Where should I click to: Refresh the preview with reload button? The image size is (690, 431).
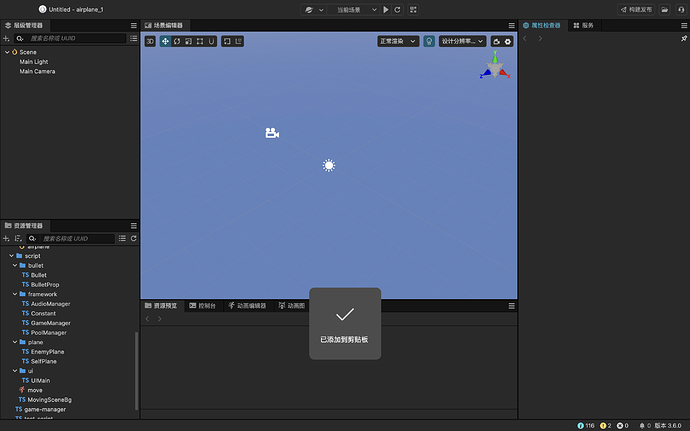(397, 10)
